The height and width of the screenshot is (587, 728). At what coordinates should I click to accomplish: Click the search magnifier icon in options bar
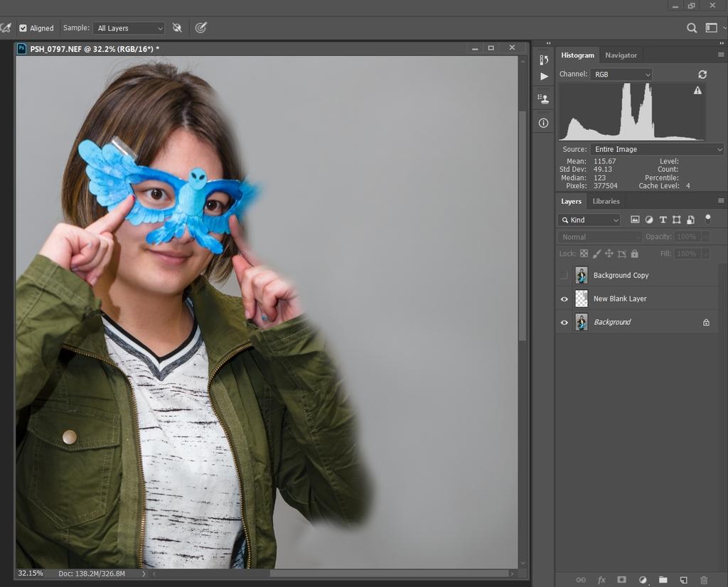pyautogui.click(x=692, y=28)
